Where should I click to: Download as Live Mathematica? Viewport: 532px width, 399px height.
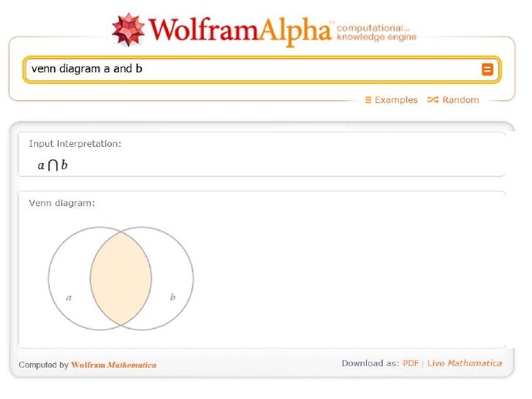point(465,363)
